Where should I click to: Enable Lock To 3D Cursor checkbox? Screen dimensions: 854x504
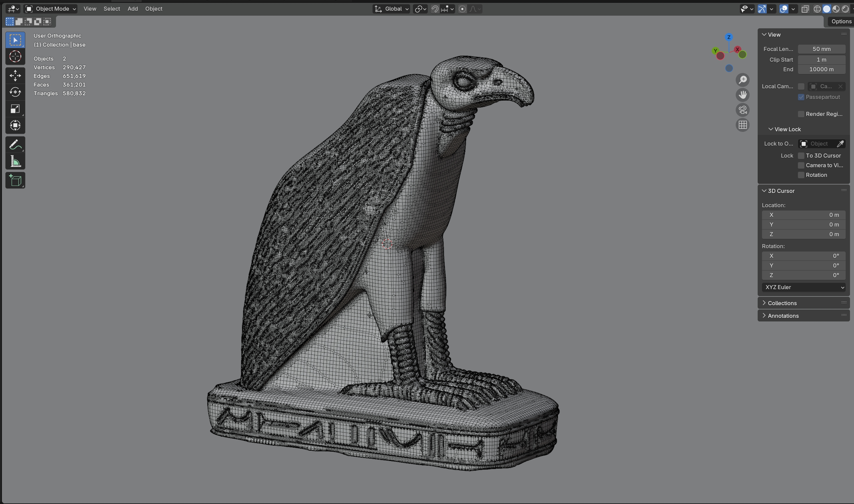point(801,156)
